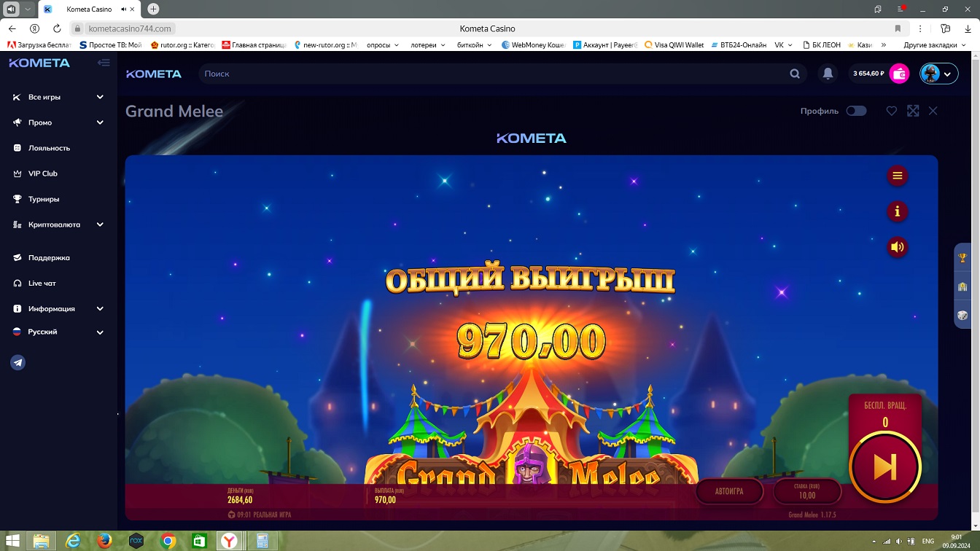Expand the Промо menu
980x551 pixels.
[58, 122]
